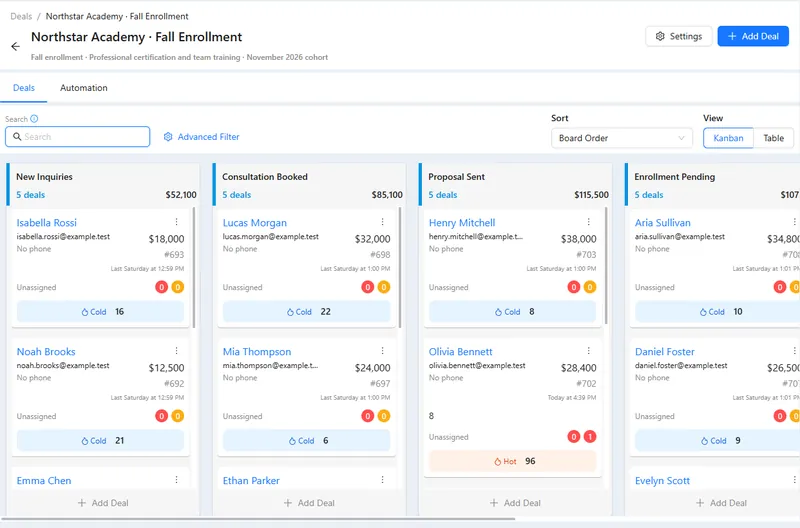Open Isabella Rossi's three-dot menu
Image resolution: width=800 pixels, height=528 pixels.
click(x=177, y=221)
